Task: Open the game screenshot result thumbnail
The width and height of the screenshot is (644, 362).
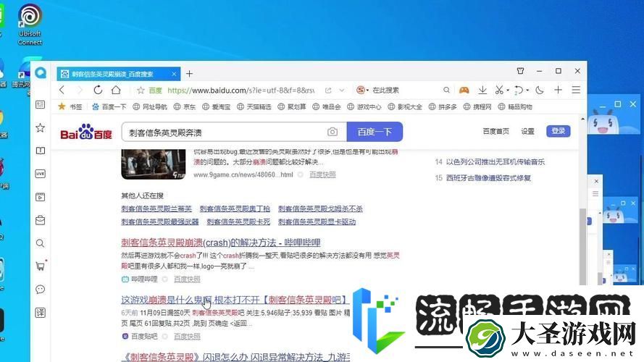Action: pyautogui.click(x=153, y=164)
